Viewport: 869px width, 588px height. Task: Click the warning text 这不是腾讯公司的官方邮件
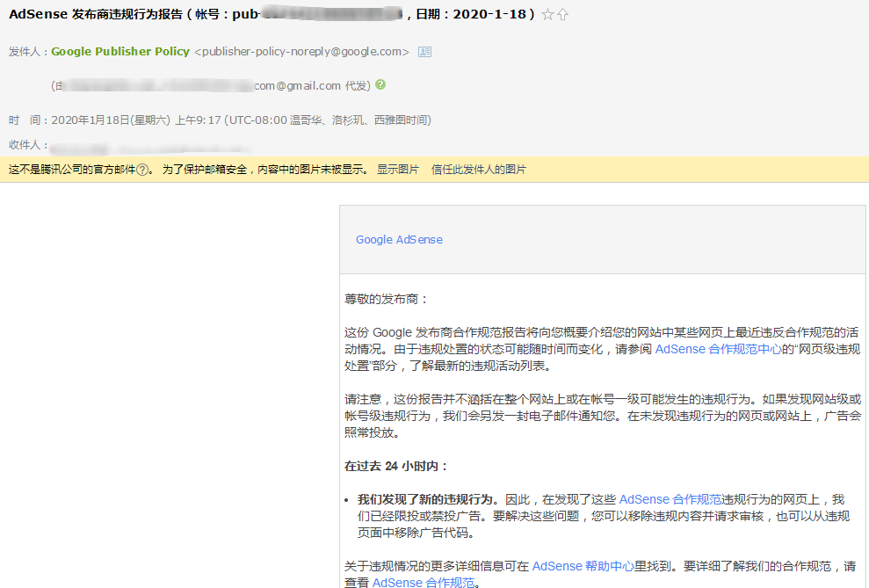coord(72,170)
